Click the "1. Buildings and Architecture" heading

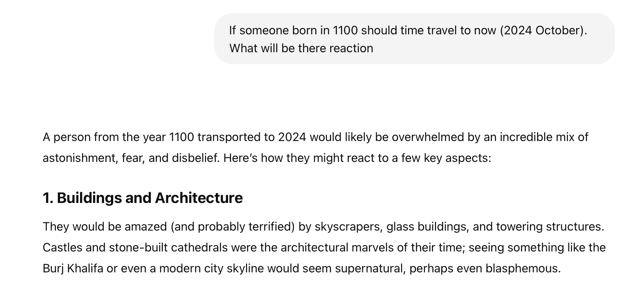point(142,198)
